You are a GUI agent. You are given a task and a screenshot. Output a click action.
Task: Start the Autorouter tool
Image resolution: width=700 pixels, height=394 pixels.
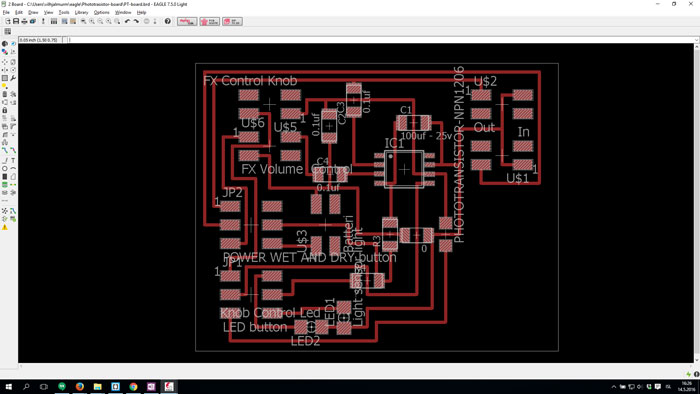(x=13, y=211)
